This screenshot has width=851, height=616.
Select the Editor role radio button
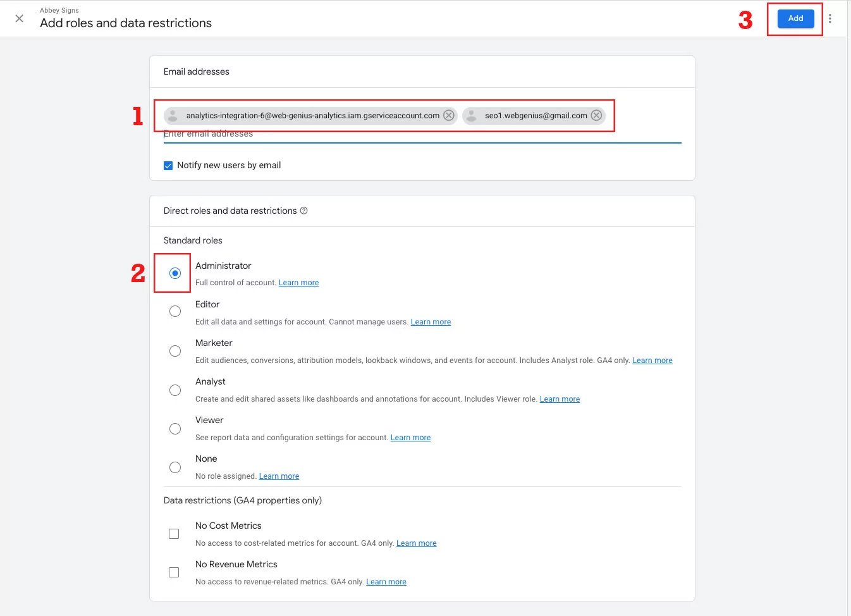175,311
